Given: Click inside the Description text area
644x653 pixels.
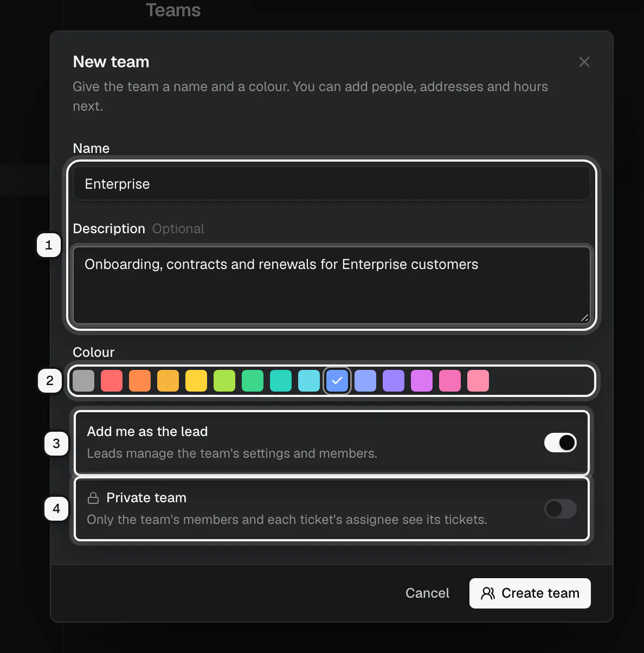Looking at the screenshot, I should coord(332,285).
